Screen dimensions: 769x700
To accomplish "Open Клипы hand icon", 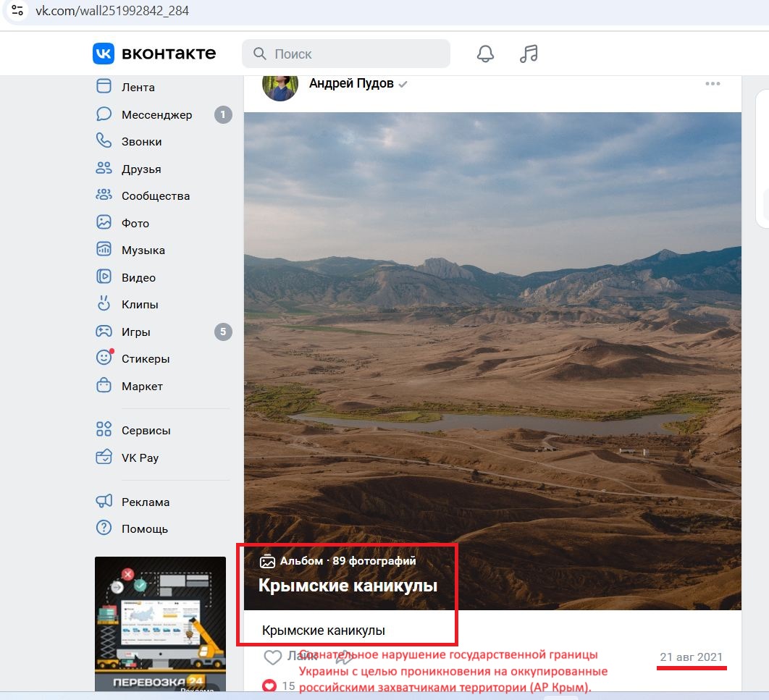I will (x=104, y=303).
